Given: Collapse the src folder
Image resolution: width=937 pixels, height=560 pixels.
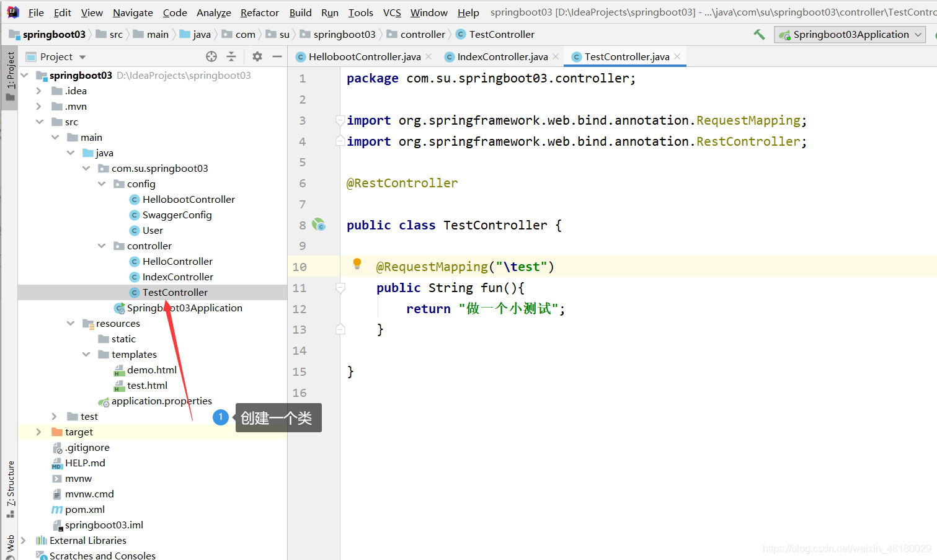Looking at the screenshot, I should pyautogui.click(x=40, y=122).
